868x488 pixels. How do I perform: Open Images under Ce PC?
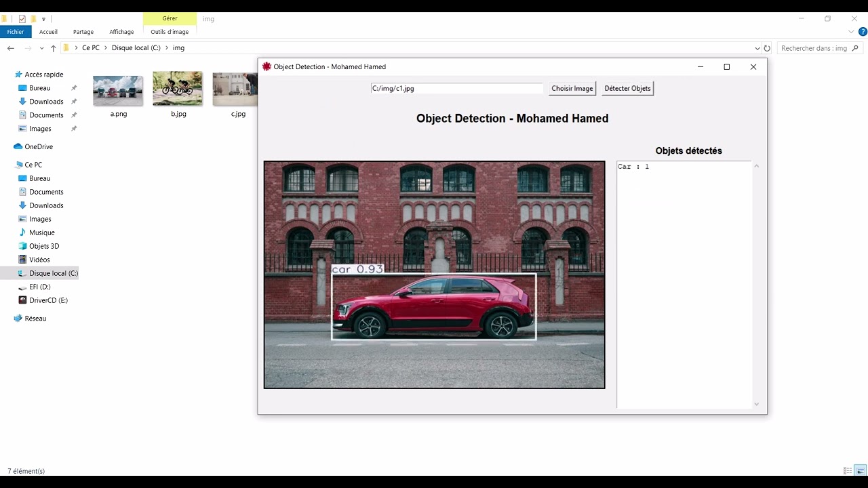[x=40, y=219]
